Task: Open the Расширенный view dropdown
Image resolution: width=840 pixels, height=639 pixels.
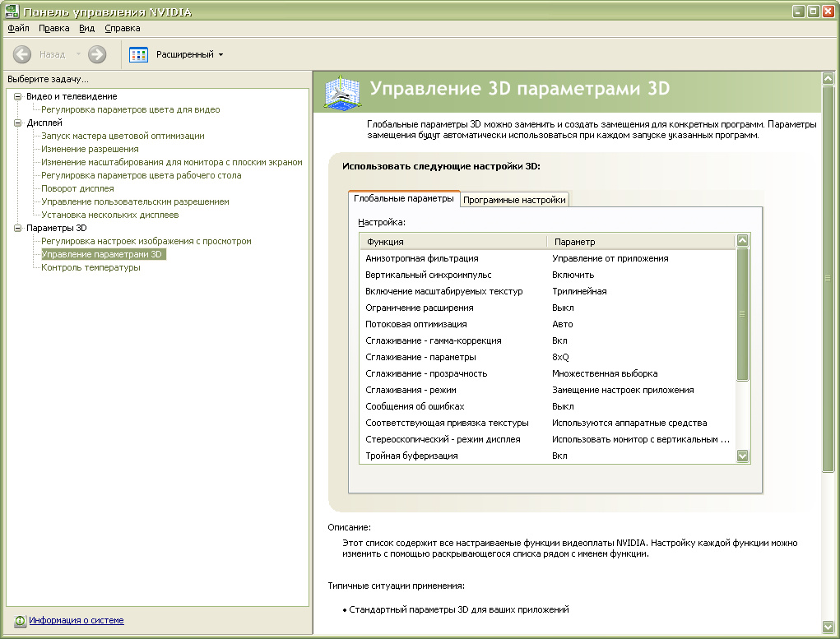Action: (220, 54)
